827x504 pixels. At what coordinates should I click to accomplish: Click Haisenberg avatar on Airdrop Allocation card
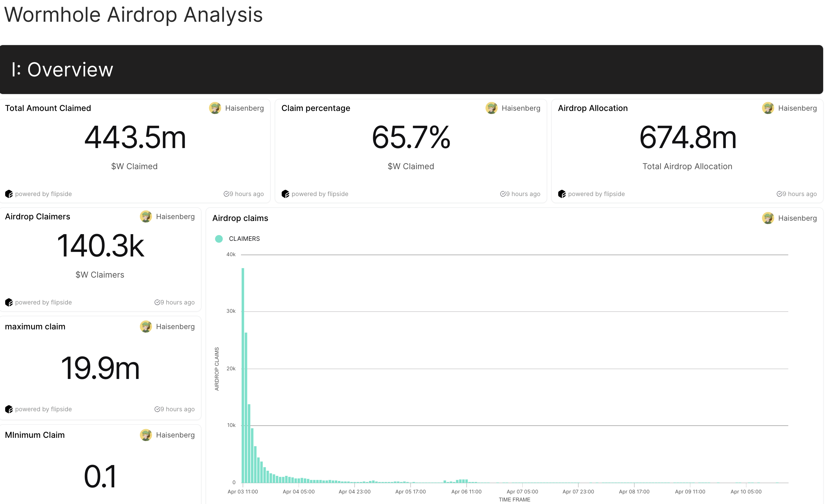(x=768, y=108)
